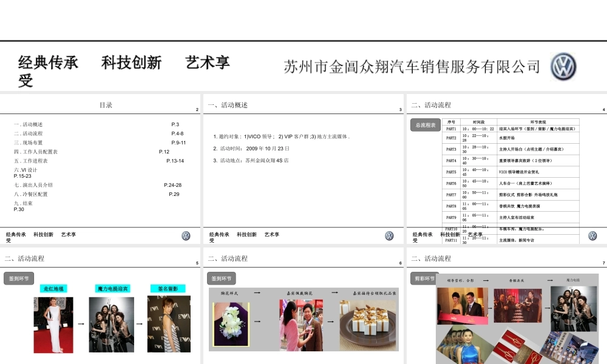The height and width of the screenshot is (364, 607).
Task: Click the electric violin group photo on slide 5
Action: [x=112, y=325]
